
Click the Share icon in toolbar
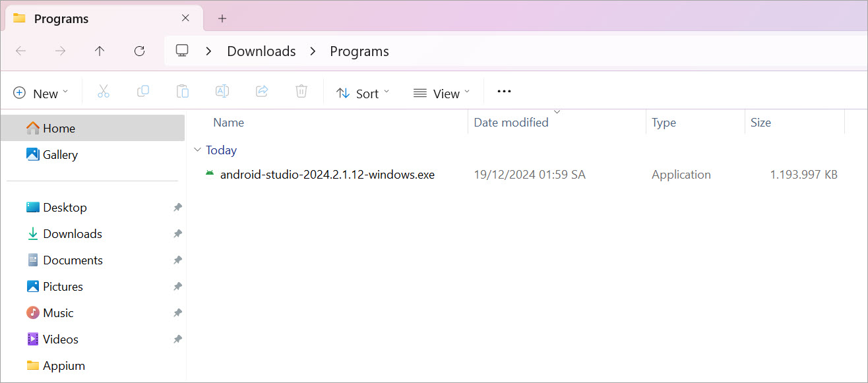[262, 92]
